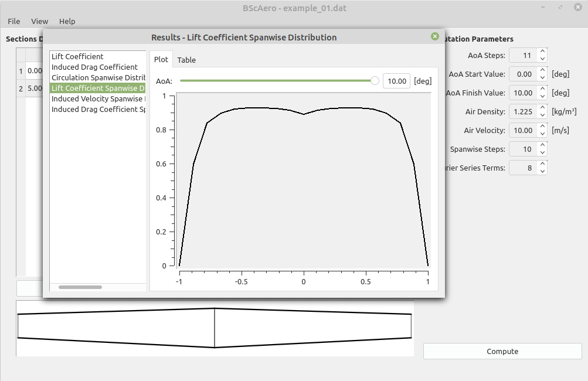Increase Air Velocity with up arrow
Screen dimensions: 588x381
pyautogui.click(x=542, y=127)
